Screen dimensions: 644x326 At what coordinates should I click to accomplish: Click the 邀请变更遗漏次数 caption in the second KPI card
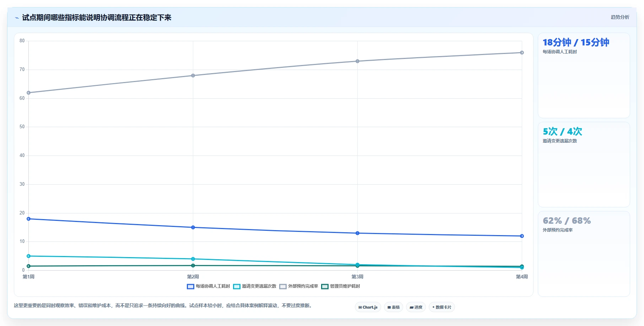pos(559,141)
